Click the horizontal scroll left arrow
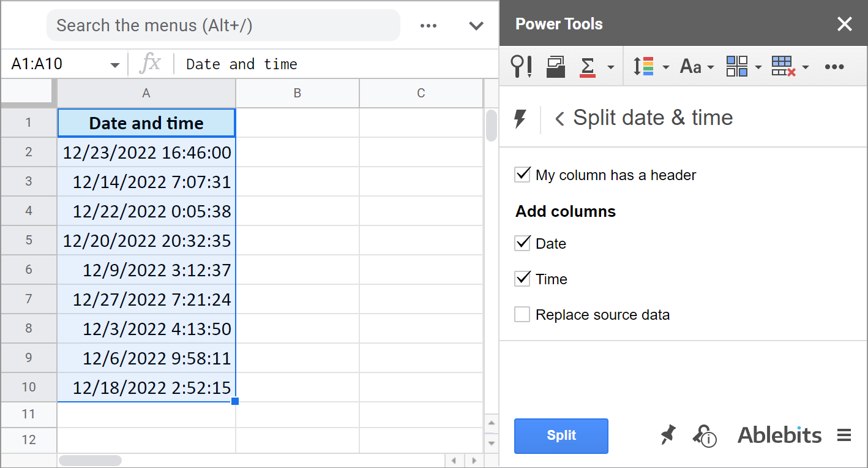Screen dimensions: 868x468 454,460
